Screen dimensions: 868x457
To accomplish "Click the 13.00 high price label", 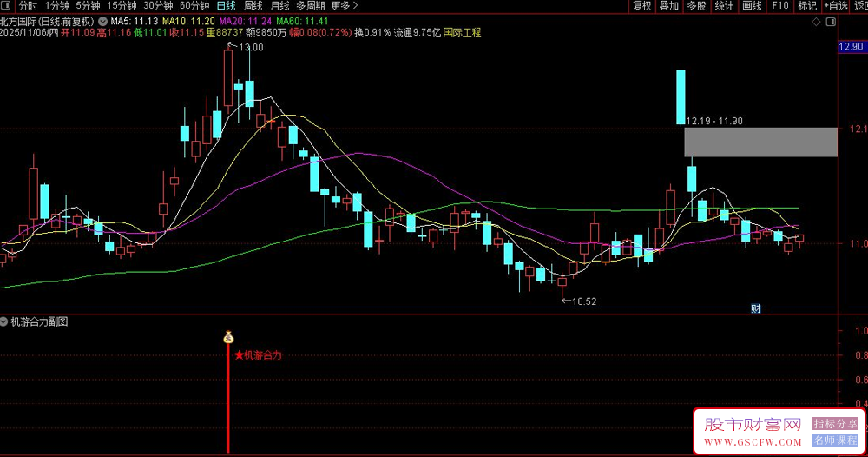I will coord(251,48).
